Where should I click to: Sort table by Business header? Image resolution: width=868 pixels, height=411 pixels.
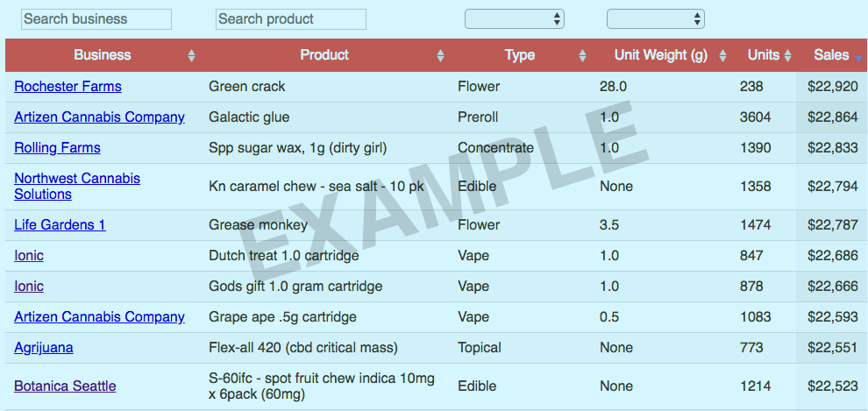pos(103,54)
